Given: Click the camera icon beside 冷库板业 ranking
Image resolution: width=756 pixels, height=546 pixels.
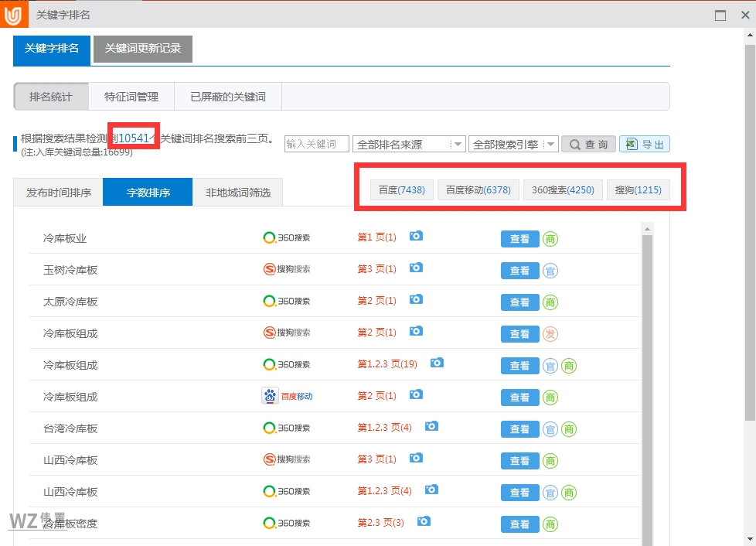Looking at the screenshot, I should [x=416, y=237].
